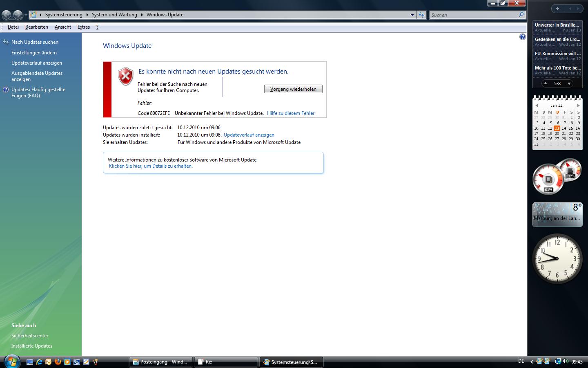Screen dimensions: 588x368
Task: Click the Marburg weather gadget
Action: (x=557, y=214)
